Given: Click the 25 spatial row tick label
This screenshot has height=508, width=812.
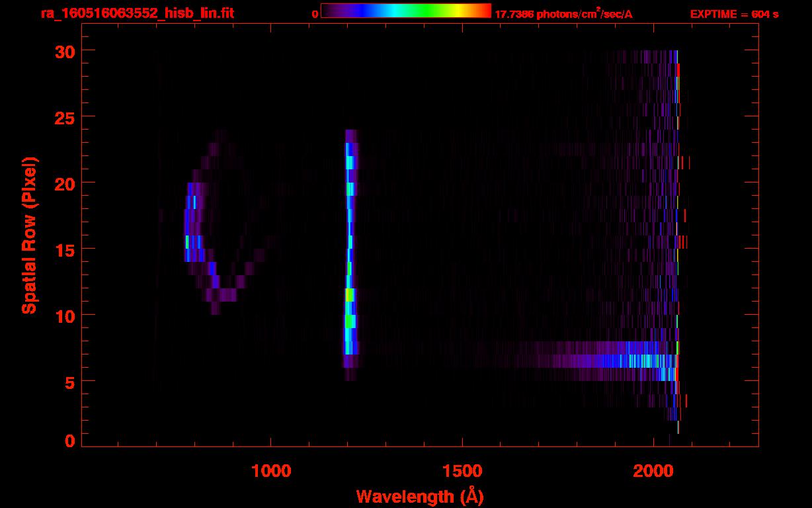Looking at the screenshot, I should [63, 117].
